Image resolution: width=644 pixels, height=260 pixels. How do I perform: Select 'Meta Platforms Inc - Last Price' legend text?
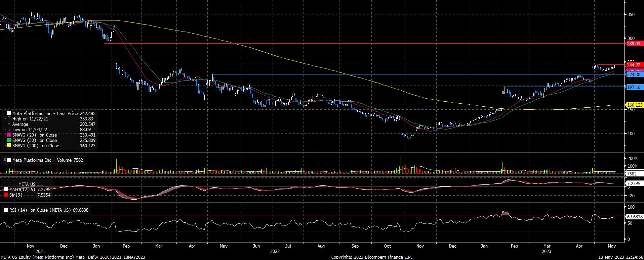45,113
